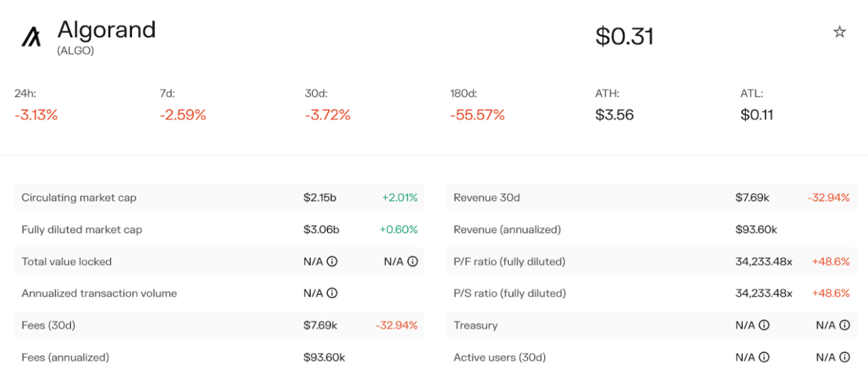
Task: Click the $0.31 current price
Action: pos(624,36)
